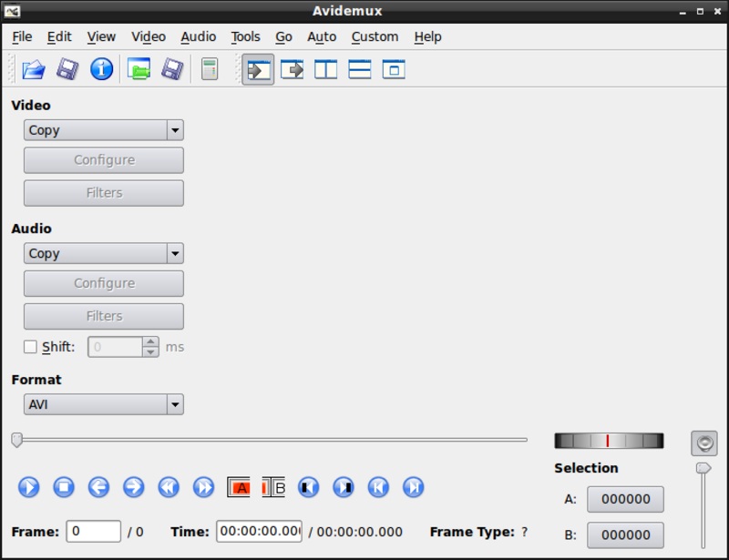Click the Save video floppy icon
This screenshot has height=560, width=729.
coord(67,70)
